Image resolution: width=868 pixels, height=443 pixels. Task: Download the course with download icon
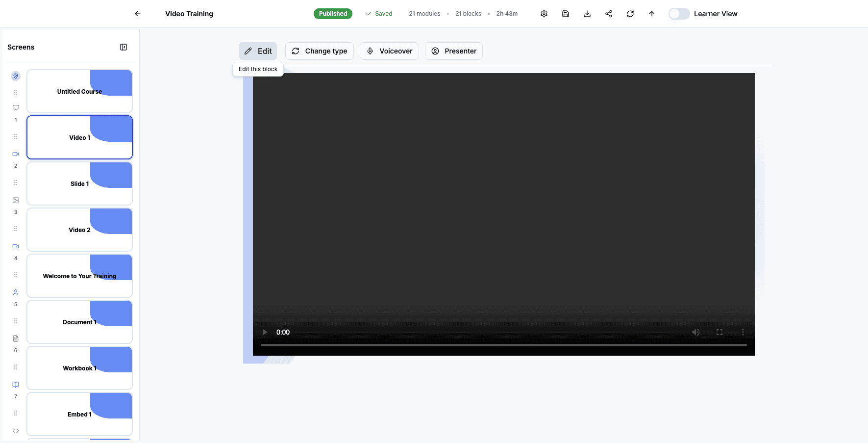(587, 14)
